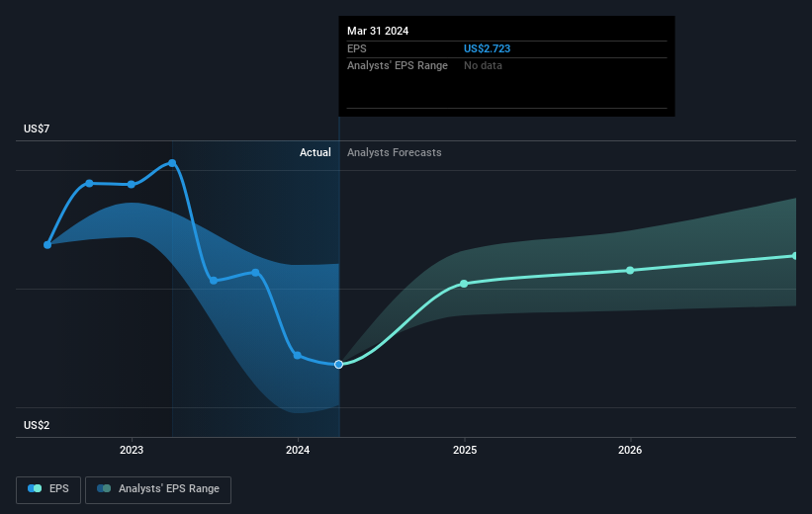Image resolution: width=812 pixels, height=514 pixels.
Task: Toggle the EPS legend series
Action: [x=48, y=489]
